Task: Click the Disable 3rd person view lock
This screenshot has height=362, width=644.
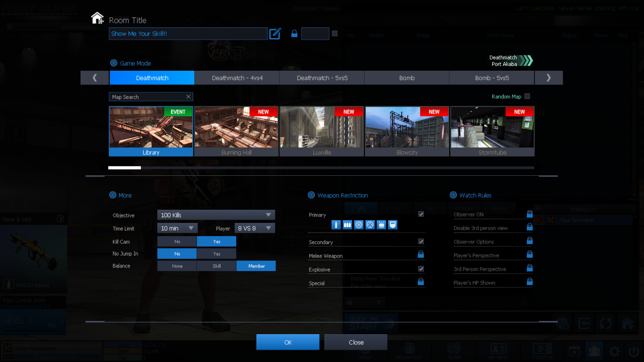Action: 530,227
